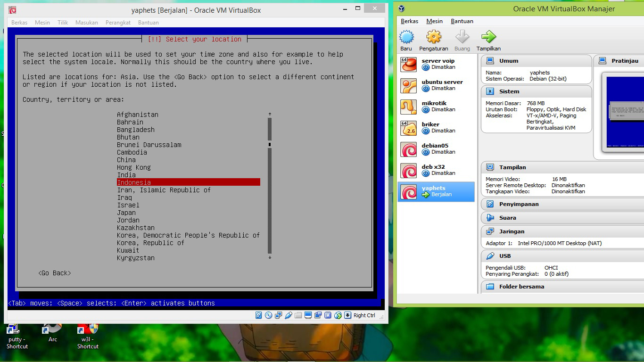The width and height of the screenshot is (644, 362).
Task: Click the network adapter indicator in VM status bar
Action: 279,315
